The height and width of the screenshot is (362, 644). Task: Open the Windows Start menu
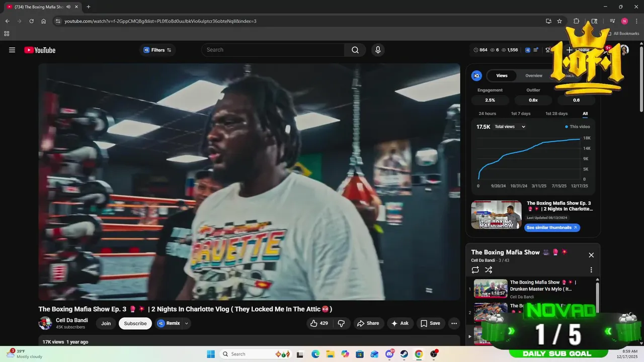point(210,354)
